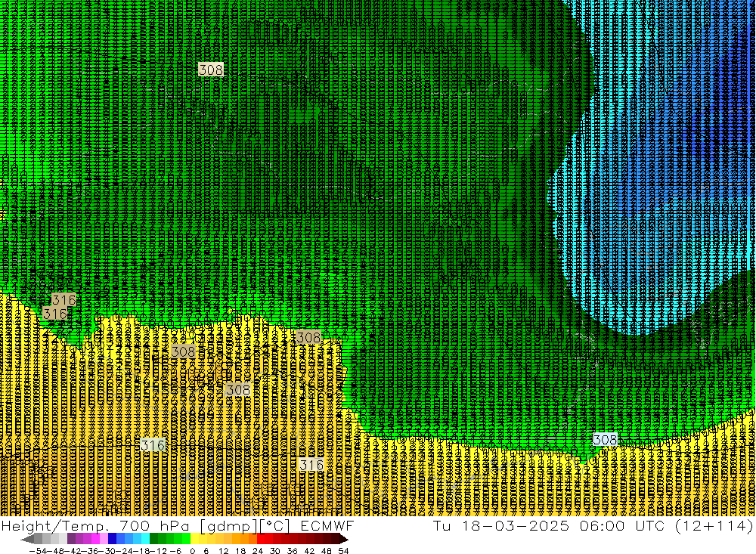Click the '0' scale tick label
The image size is (756, 554).
pyautogui.click(x=192, y=551)
